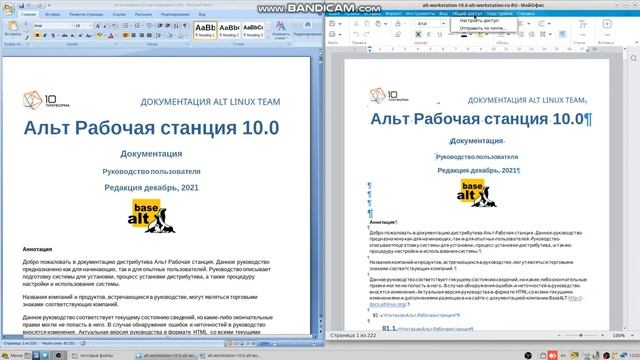Image resolution: width=640 pixels, height=360 pixels.
Task: Click eraser clear-format icon in МойОфис
Action: pyautogui.click(x=398, y=34)
